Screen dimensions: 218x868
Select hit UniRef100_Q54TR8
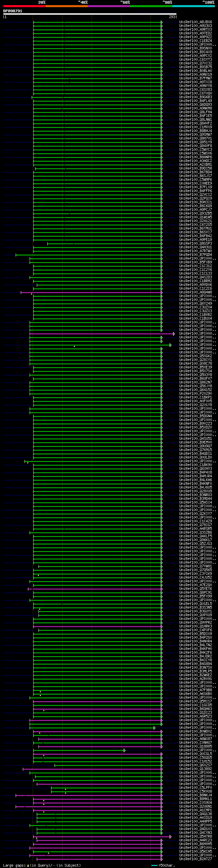click(x=196, y=837)
